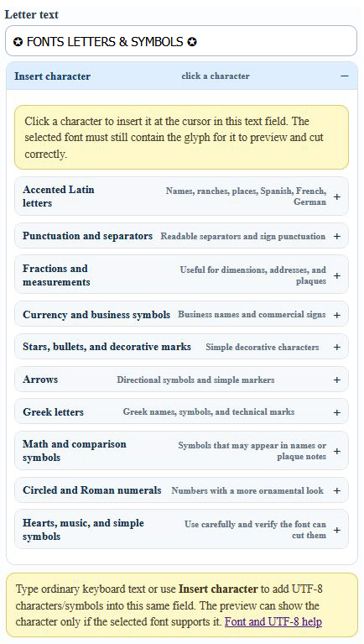Open Font and UTF-8 help link
This screenshot has width=364, height=644.
click(273, 622)
